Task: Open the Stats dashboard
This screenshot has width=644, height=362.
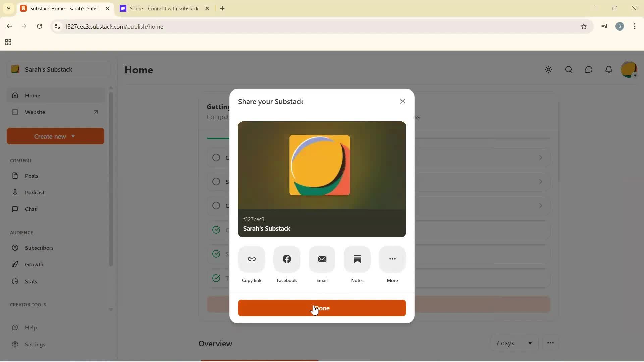Action: [15, 281]
